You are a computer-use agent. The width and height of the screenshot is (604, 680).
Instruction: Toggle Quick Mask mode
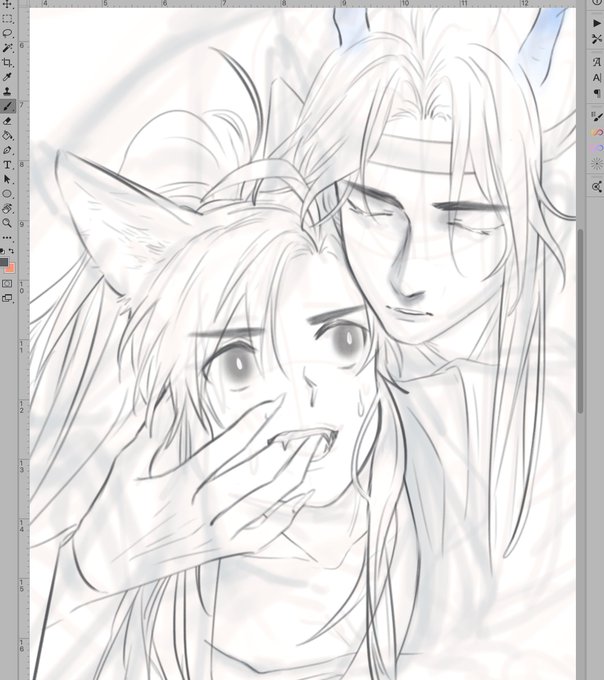(x=7, y=284)
